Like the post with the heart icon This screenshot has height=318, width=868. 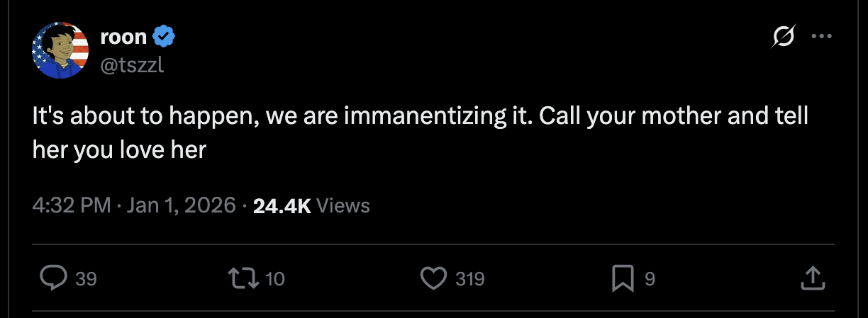pos(433,278)
